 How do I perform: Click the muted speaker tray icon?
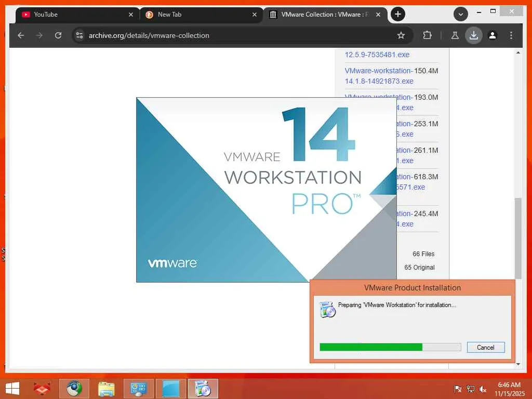483,389
